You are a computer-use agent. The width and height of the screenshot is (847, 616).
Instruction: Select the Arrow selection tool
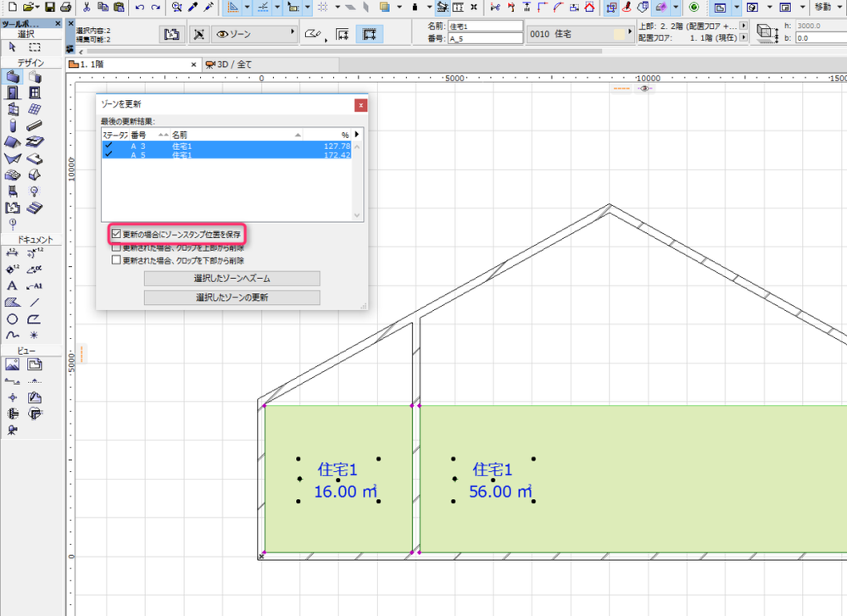pyautogui.click(x=13, y=47)
